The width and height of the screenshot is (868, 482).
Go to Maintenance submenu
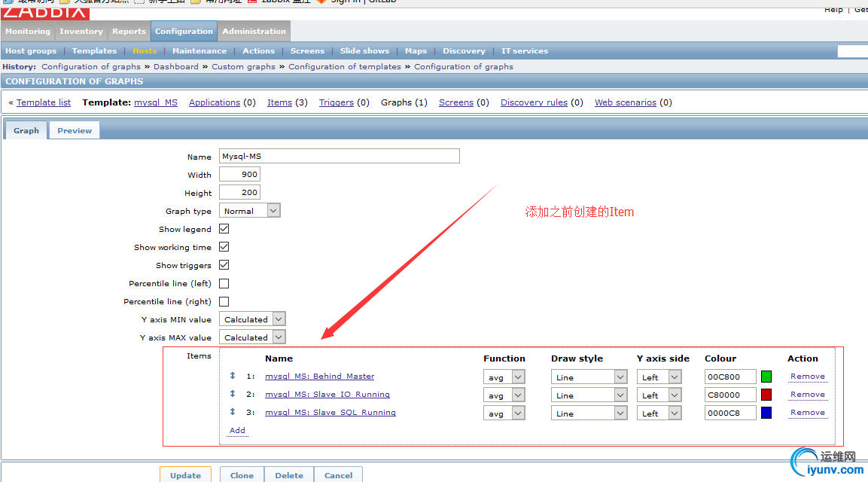199,50
